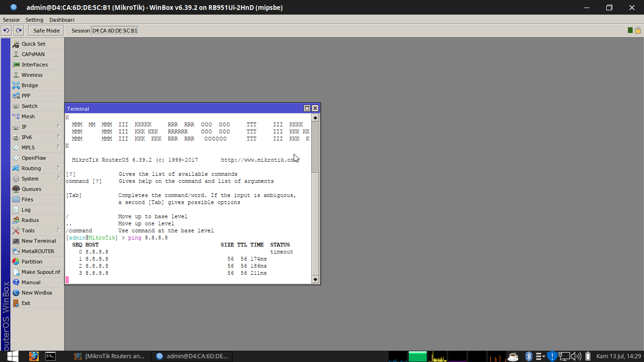Click the battery tray icon
The image size is (644, 362).
point(588,356)
